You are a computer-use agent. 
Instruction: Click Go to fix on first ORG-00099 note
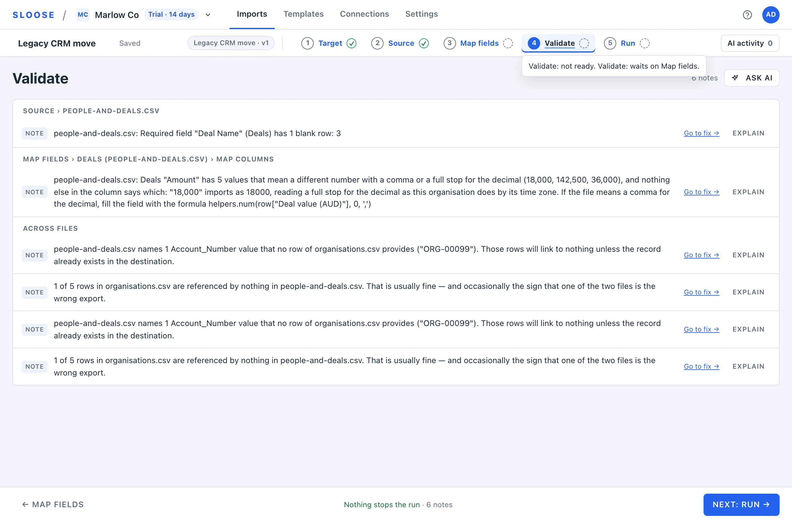701,255
